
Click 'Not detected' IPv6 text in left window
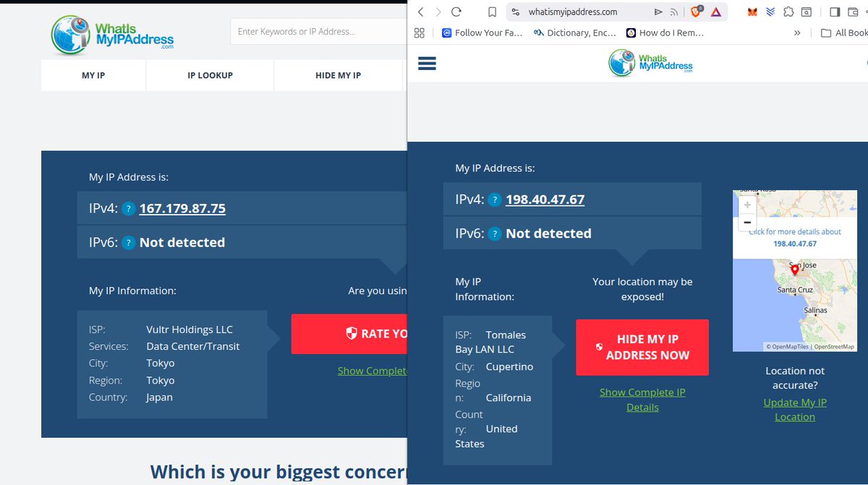pos(182,242)
